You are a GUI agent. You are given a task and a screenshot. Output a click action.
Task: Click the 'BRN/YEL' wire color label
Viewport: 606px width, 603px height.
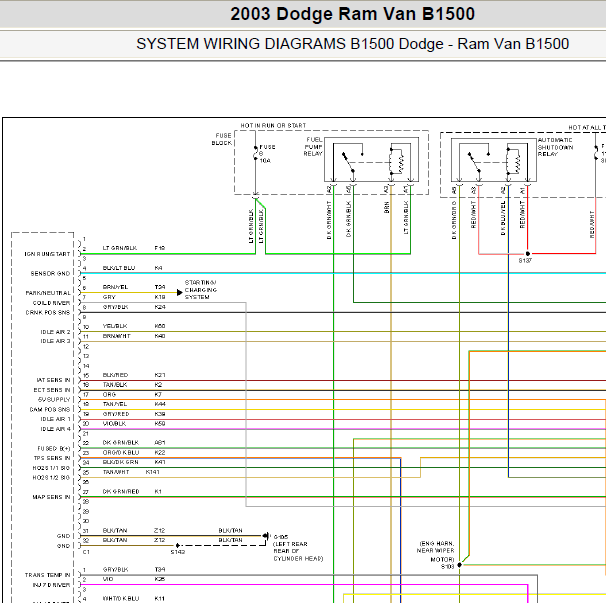pos(115,287)
